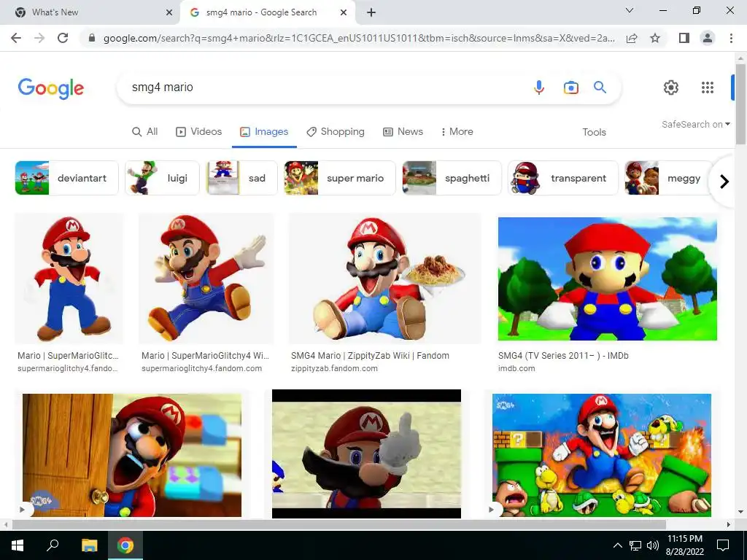Open Chrome profile avatar menu
The height and width of the screenshot is (560, 747).
point(708,38)
